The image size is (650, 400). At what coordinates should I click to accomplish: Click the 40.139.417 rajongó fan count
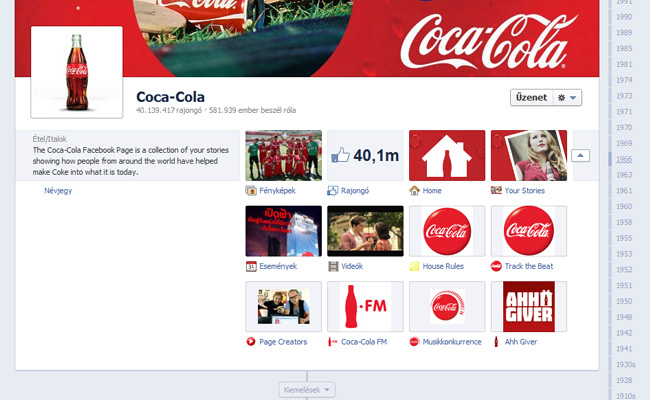tap(169, 110)
